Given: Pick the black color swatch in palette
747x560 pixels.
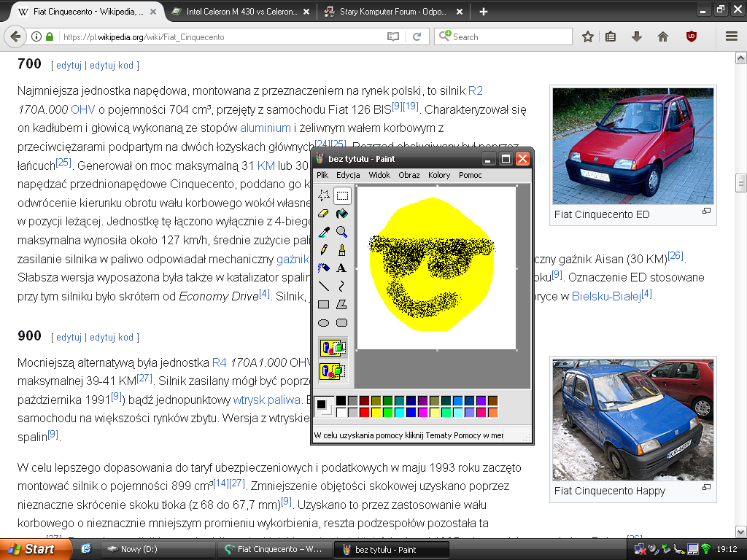Looking at the screenshot, I should click(x=341, y=400).
